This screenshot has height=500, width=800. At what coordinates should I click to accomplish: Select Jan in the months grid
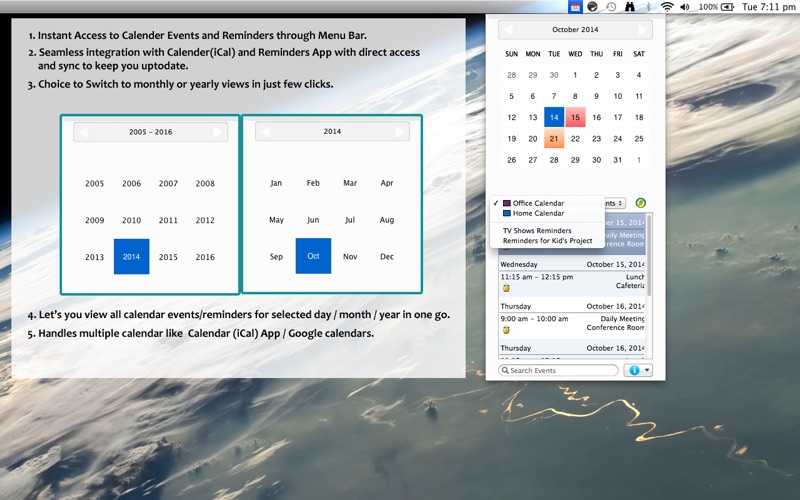[x=276, y=183]
